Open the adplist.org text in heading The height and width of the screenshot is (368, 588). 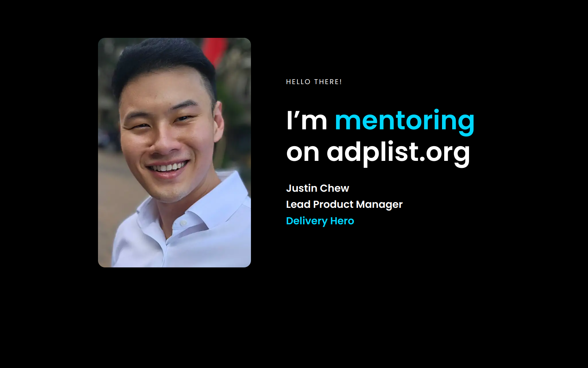[398, 152]
